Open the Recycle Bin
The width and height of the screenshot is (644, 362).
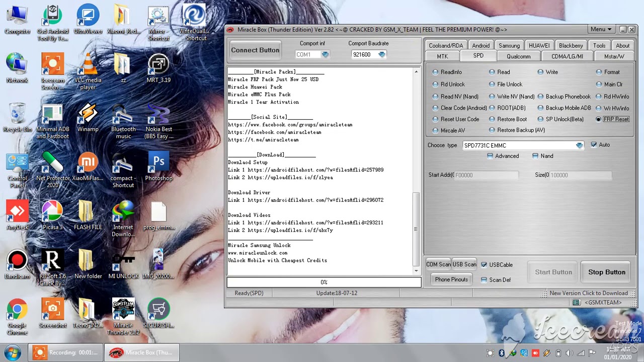[x=17, y=117]
